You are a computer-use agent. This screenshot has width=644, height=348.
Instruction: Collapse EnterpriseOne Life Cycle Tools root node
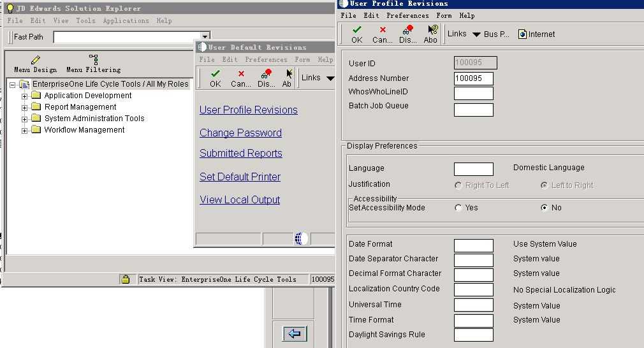pyautogui.click(x=12, y=85)
